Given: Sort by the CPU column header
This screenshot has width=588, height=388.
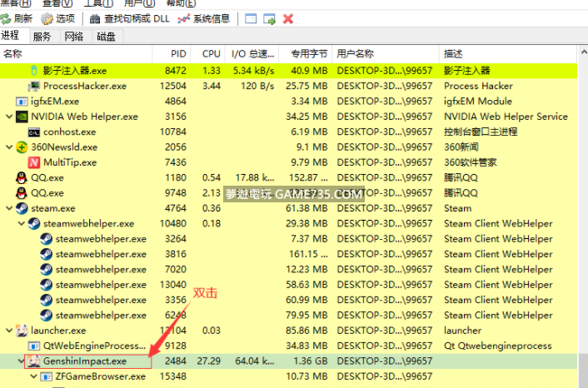Looking at the screenshot, I should click(211, 53).
